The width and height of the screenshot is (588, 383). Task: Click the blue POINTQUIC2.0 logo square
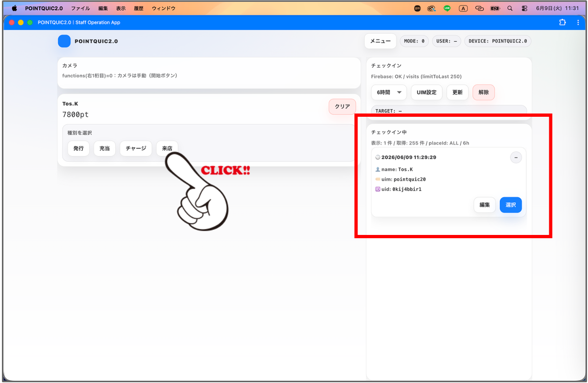(64, 41)
